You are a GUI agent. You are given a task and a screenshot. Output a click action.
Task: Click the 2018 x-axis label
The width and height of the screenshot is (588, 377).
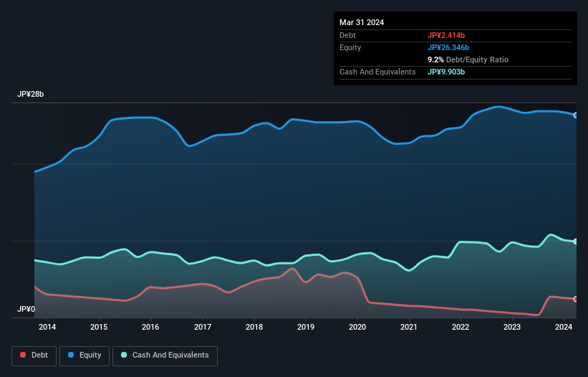[254, 327]
